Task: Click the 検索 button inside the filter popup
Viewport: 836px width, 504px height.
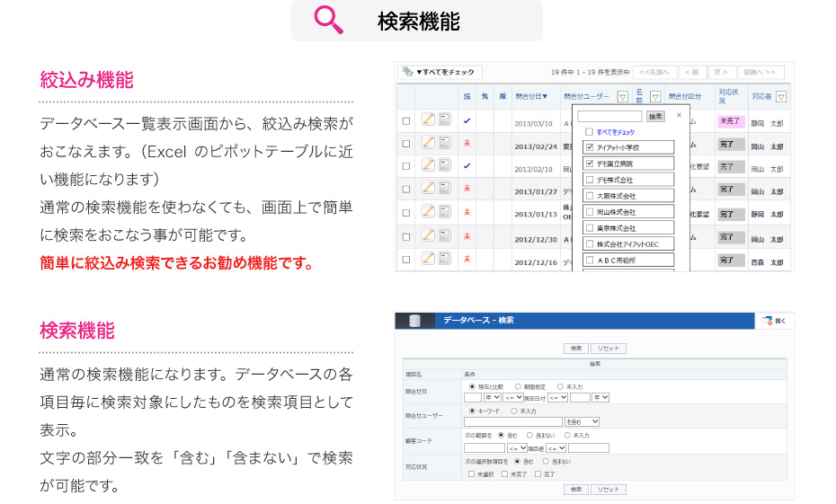Action: point(655,116)
